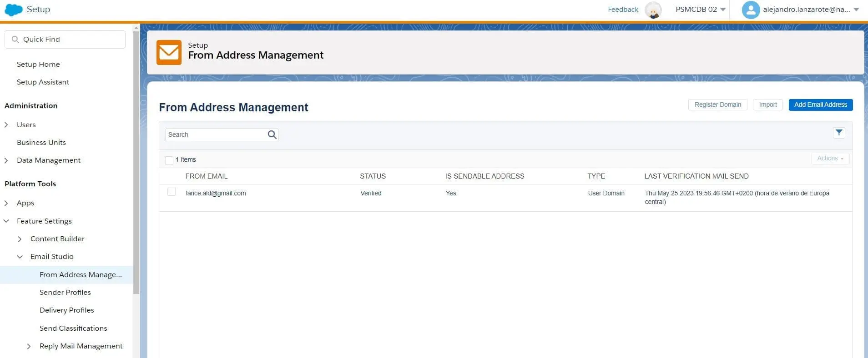Expand the Users tree section
The image size is (868, 358).
coord(6,124)
